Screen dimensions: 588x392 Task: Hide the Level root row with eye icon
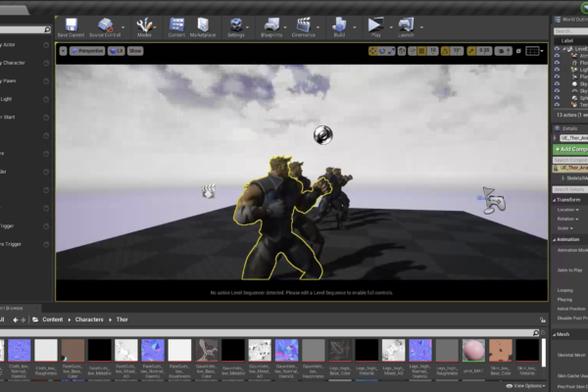[x=557, y=49]
